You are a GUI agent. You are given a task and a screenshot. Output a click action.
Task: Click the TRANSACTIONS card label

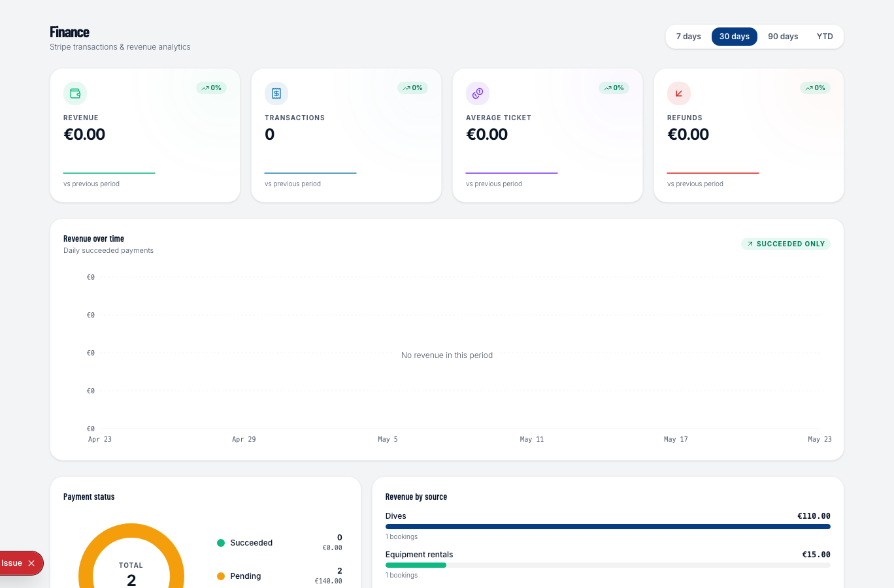(295, 118)
